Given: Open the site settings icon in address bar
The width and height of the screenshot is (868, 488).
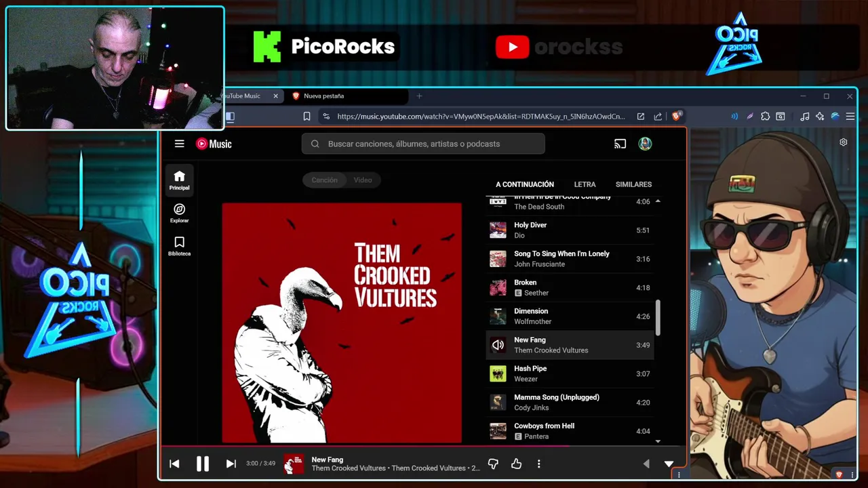Looking at the screenshot, I should [x=326, y=117].
